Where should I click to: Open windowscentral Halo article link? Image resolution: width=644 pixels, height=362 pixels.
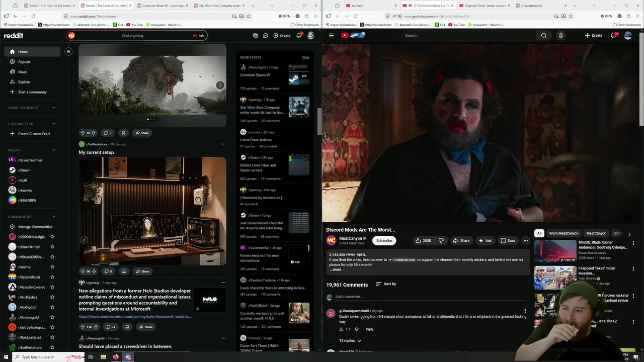[135, 317]
